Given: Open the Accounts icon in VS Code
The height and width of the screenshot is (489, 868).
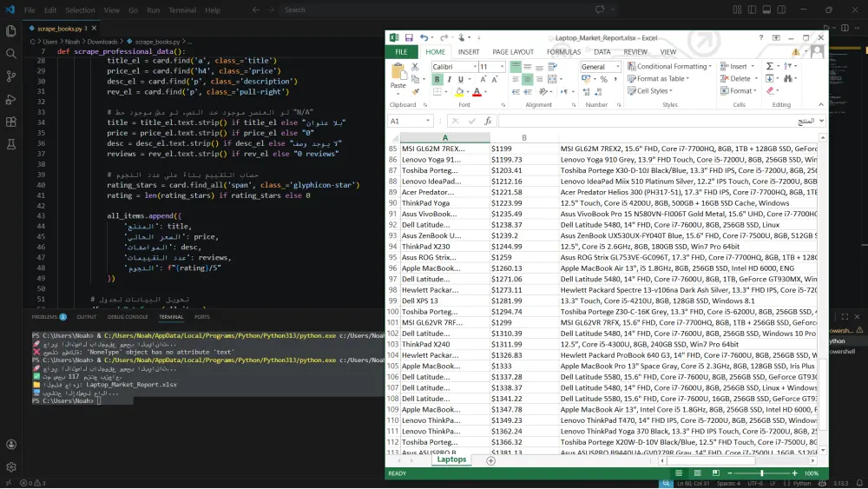Looking at the screenshot, I should pos(11,445).
